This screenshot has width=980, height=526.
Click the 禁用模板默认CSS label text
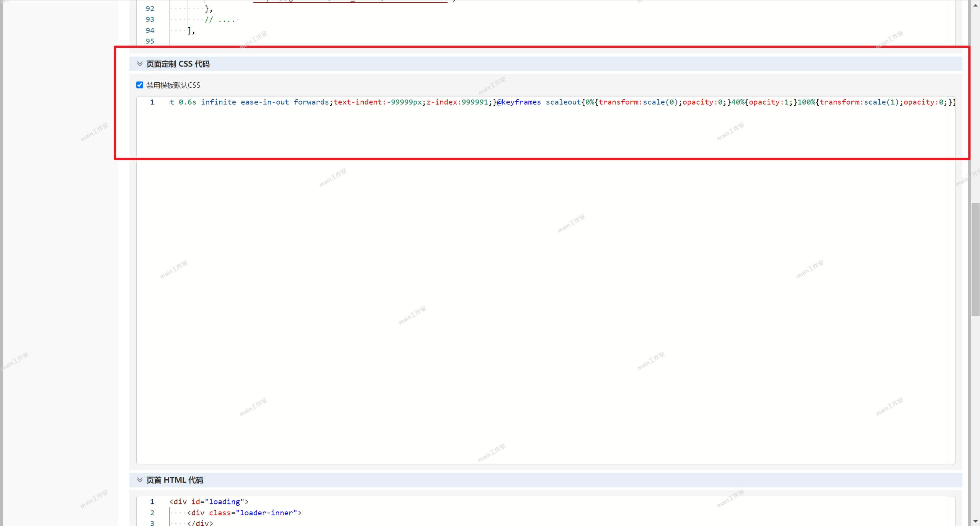click(x=173, y=85)
